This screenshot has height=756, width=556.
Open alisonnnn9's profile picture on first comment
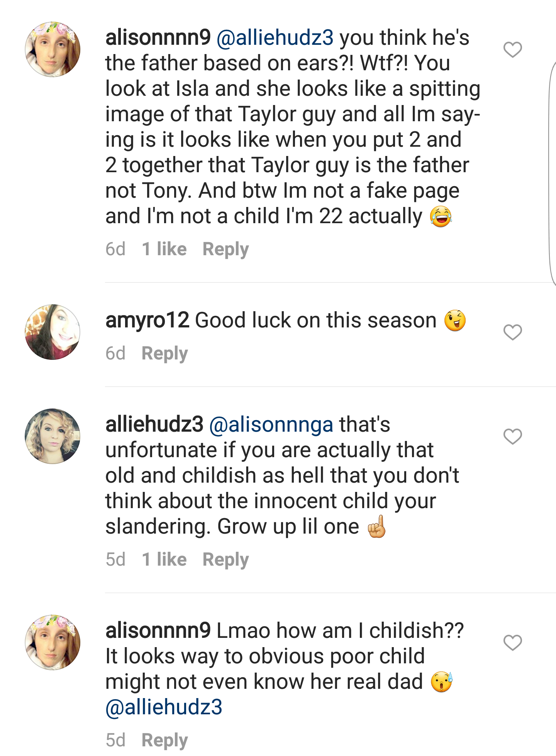[x=53, y=49]
